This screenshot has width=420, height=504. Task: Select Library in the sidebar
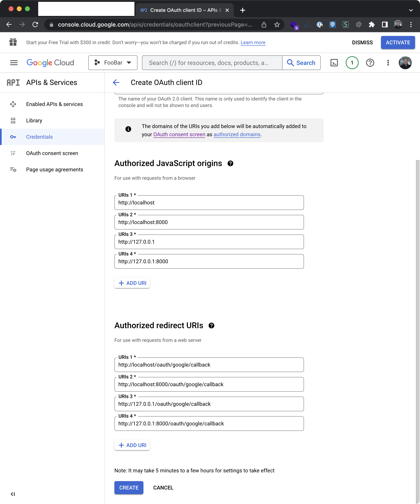tap(34, 121)
